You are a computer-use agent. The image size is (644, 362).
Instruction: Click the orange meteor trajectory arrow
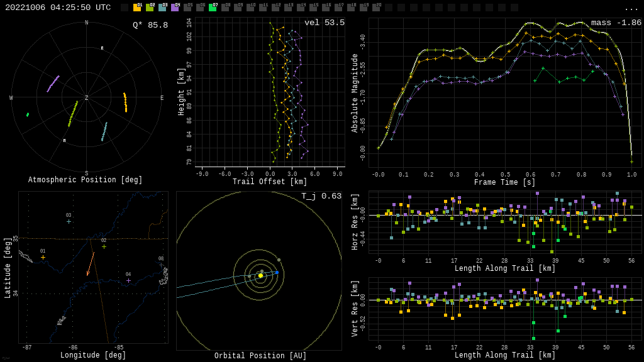[91, 263]
